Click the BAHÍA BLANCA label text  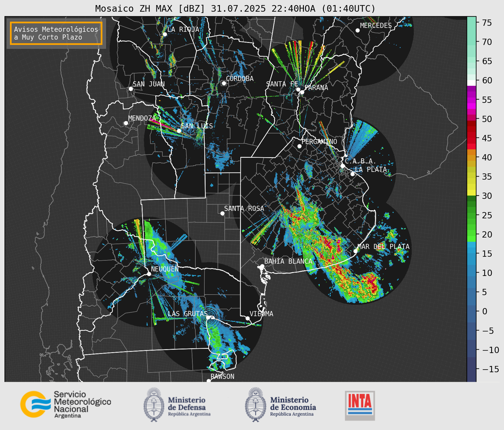[288, 261]
